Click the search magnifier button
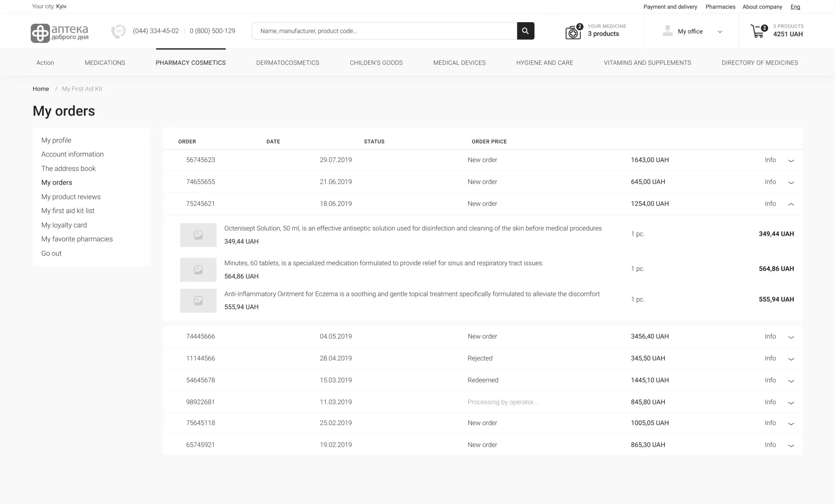835x504 pixels. tap(525, 31)
